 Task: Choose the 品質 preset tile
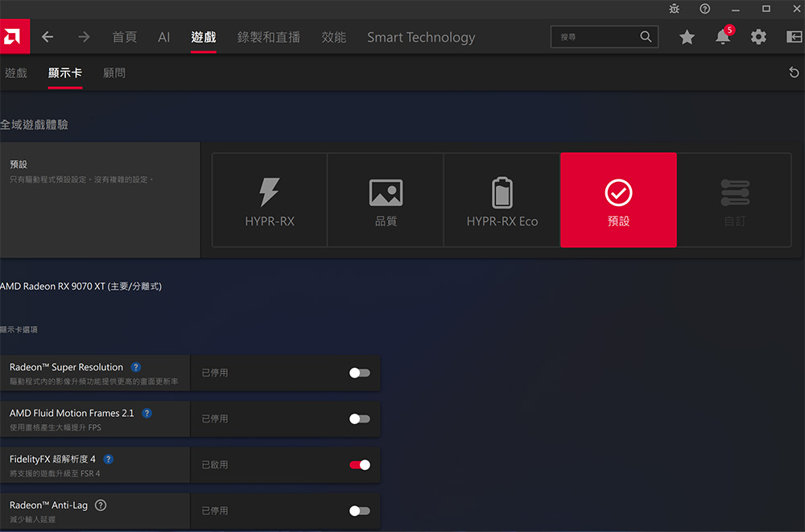pyautogui.click(x=386, y=200)
